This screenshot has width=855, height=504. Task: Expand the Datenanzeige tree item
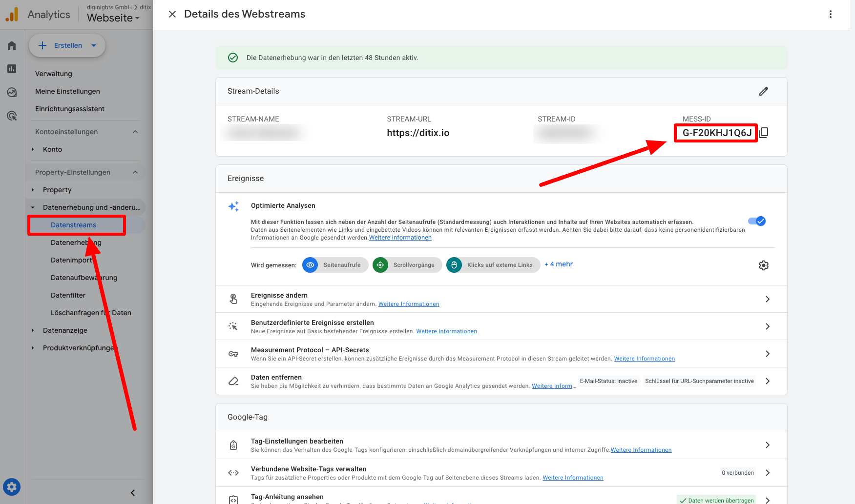pos(33,330)
